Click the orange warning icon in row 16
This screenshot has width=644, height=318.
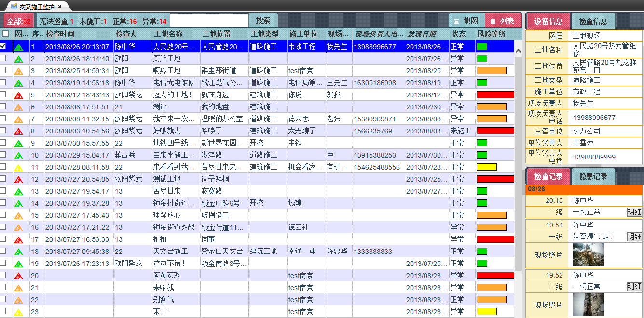(19, 227)
